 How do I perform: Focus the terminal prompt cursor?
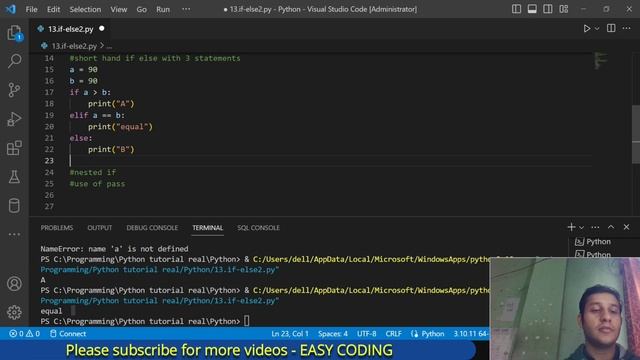tap(247, 321)
